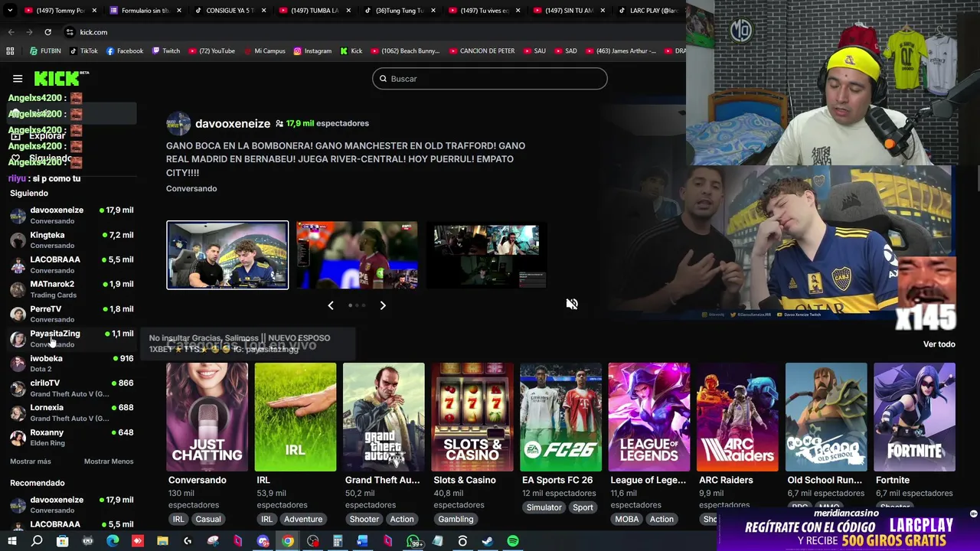
Task: Open Spotify from the taskbar
Action: point(512,541)
